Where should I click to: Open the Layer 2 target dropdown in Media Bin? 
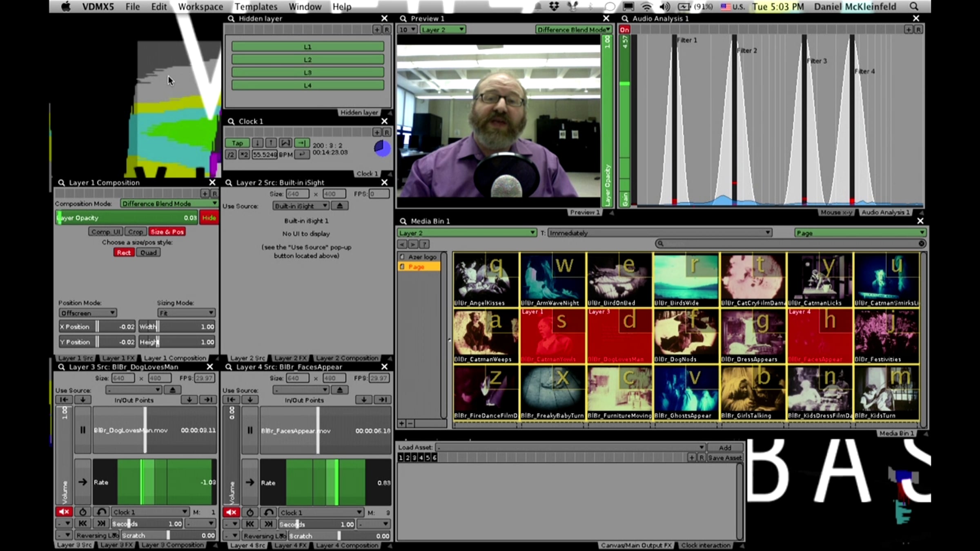tap(467, 233)
